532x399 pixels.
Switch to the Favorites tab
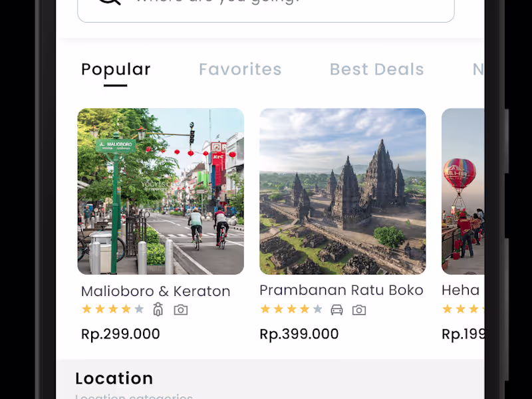[x=240, y=69]
